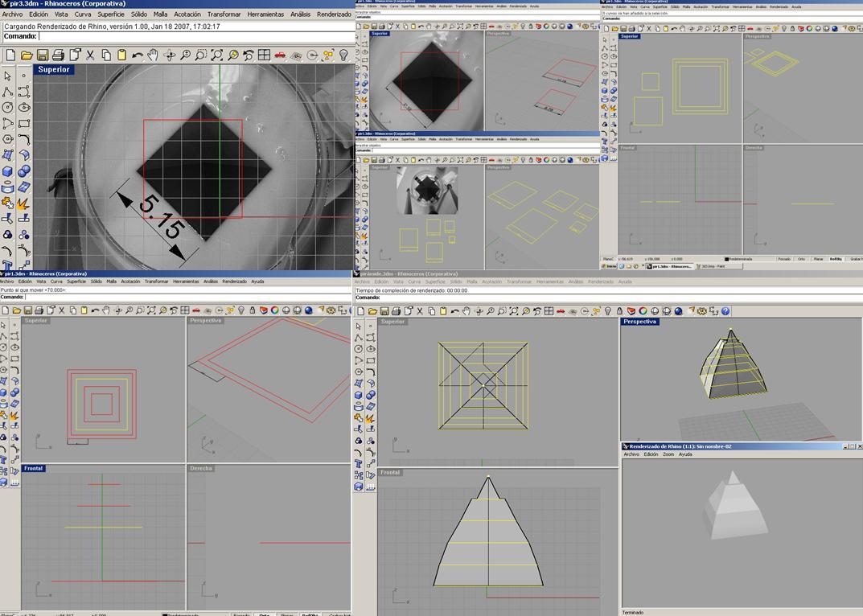Click four-viewport layout icon in pir3.3dm

264,55
